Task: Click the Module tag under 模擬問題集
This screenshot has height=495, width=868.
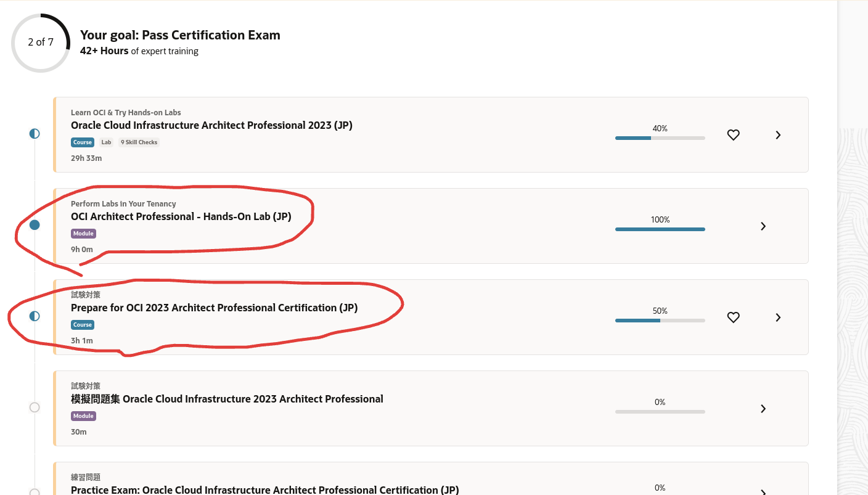Action: (x=83, y=416)
